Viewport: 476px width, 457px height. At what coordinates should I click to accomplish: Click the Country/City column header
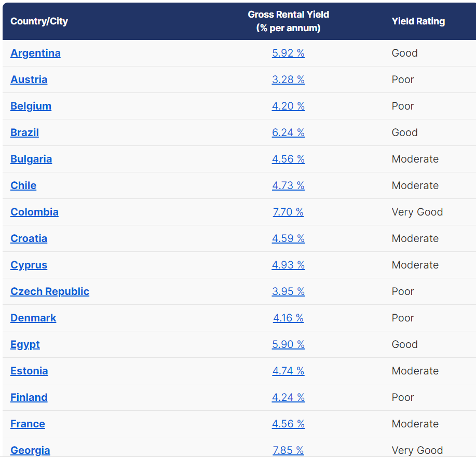click(x=39, y=21)
